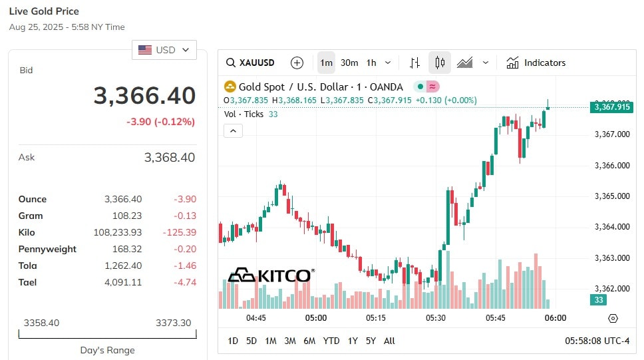Select the bar chart style icon
644x360 pixels.
pyautogui.click(x=415, y=63)
